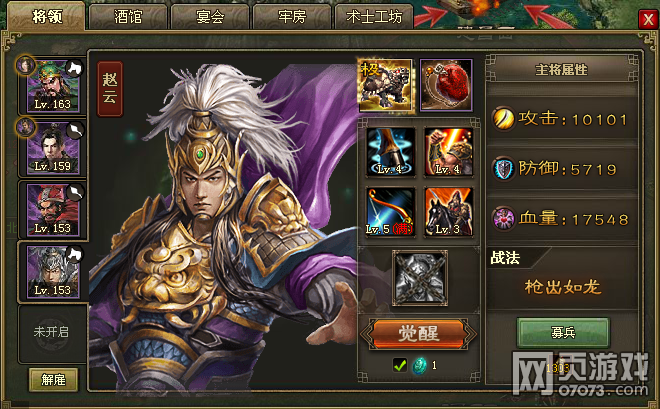Image resolution: width=660 pixels, height=409 pixels.
Task: Click the attack 攻击 stat icon
Action: pos(503,119)
